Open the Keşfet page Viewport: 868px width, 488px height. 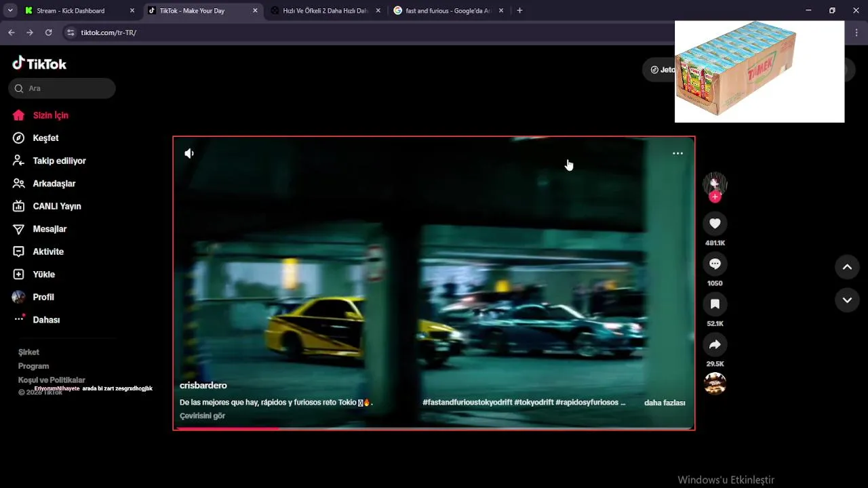pos(45,138)
